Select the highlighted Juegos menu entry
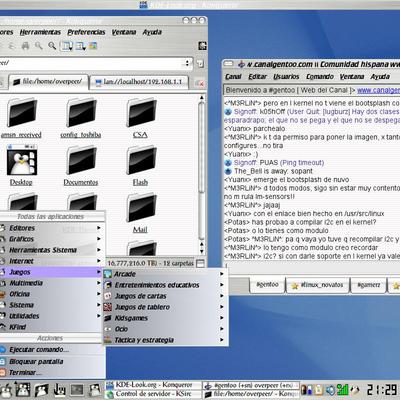The image size is (400, 400). pos(51,272)
